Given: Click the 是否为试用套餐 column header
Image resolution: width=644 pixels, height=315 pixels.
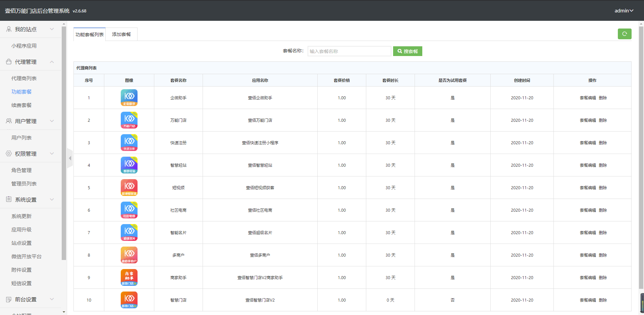Looking at the screenshot, I should coord(452,80).
